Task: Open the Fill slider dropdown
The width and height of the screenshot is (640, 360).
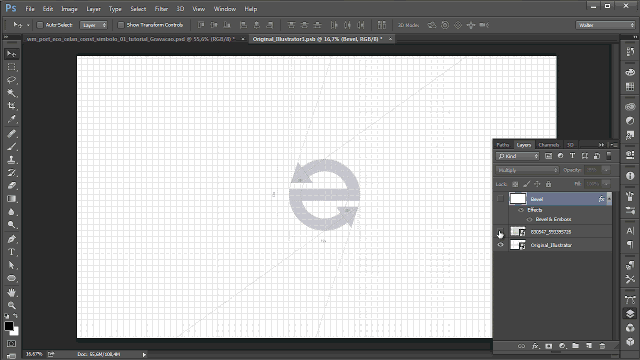Action: click(x=606, y=184)
